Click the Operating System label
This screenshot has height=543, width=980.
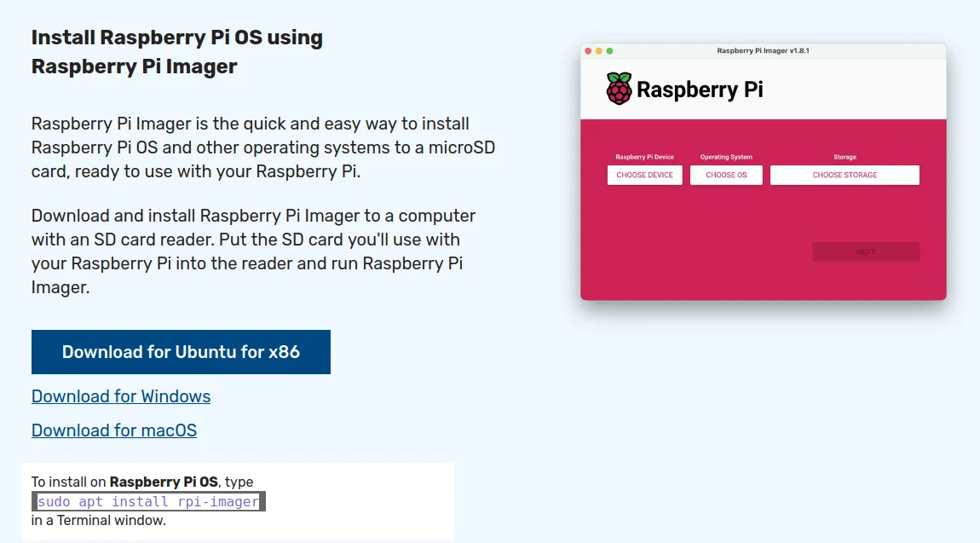pos(726,157)
